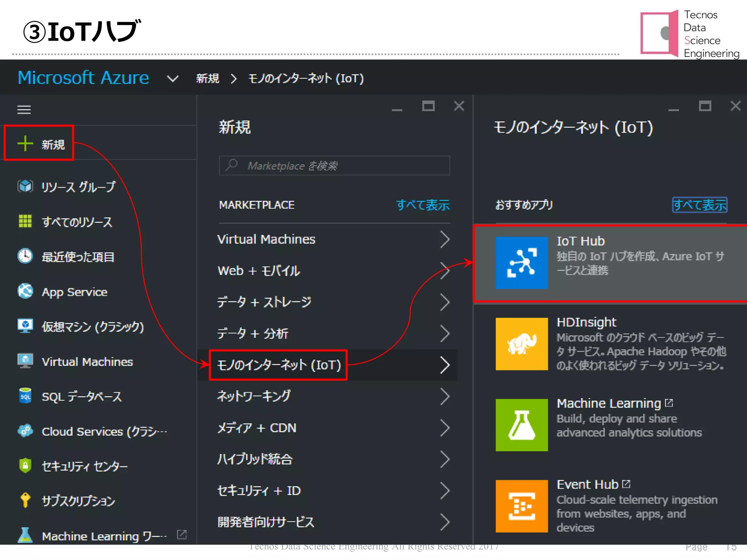Click the SQL database icon
The image size is (747, 560).
click(x=25, y=396)
